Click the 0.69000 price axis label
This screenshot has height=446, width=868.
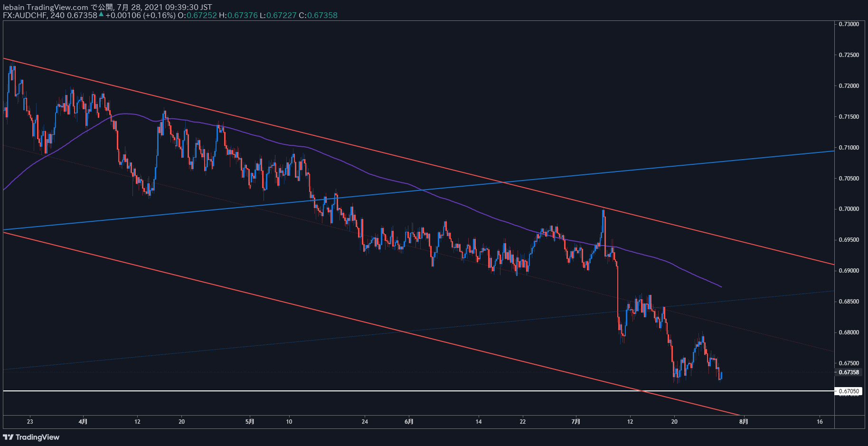[849, 271]
